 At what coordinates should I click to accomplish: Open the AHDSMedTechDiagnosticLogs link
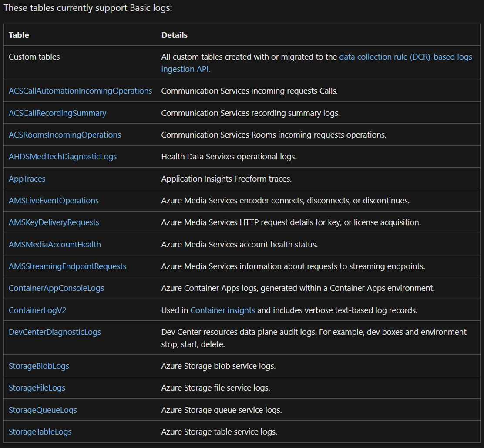[63, 157]
